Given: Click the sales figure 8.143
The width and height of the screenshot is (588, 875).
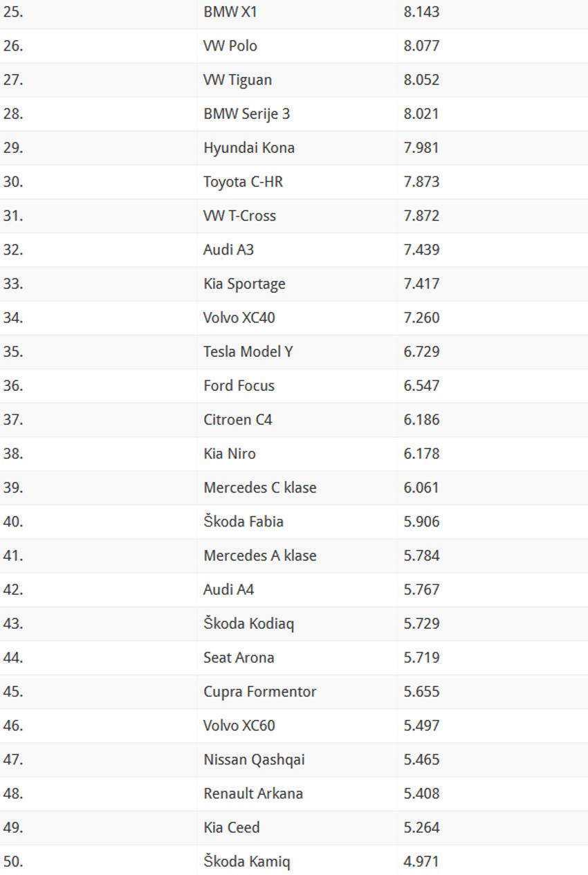Looking at the screenshot, I should [x=421, y=12].
